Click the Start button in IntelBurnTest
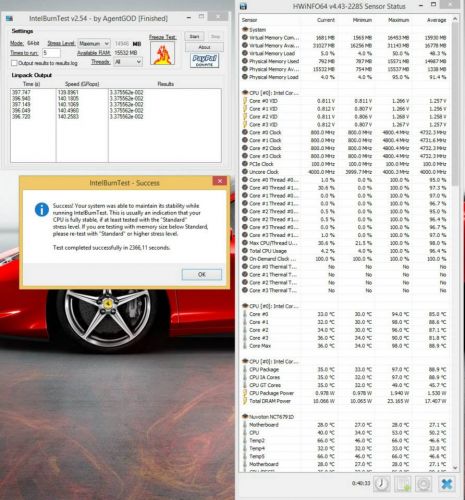This screenshot has height=500, width=465. point(194,36)
